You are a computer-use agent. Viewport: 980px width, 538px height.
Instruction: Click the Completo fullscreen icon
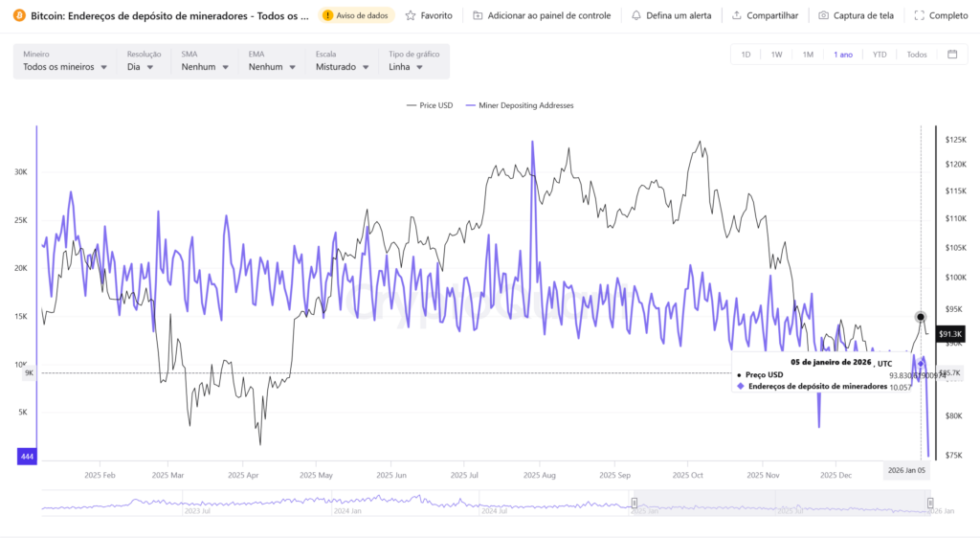[x=919, y=15]
